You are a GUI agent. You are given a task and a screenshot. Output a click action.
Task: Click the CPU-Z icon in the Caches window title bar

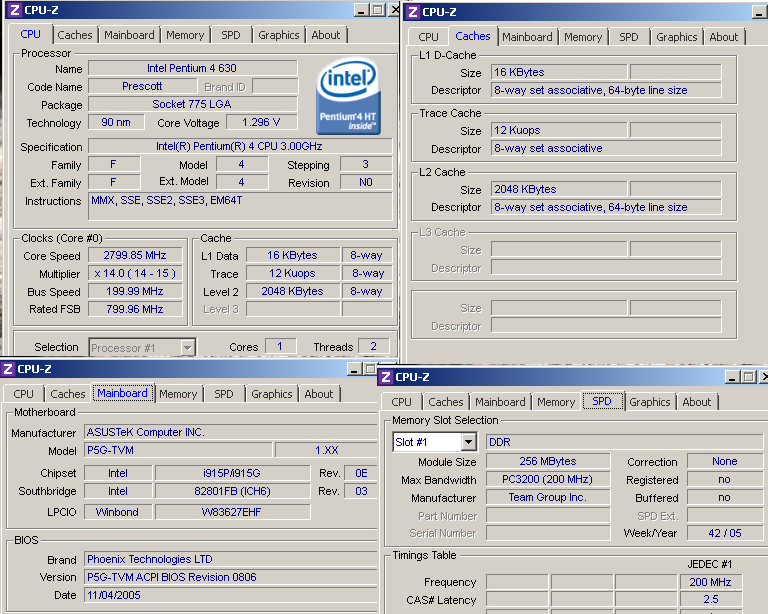tap(411, 12)
